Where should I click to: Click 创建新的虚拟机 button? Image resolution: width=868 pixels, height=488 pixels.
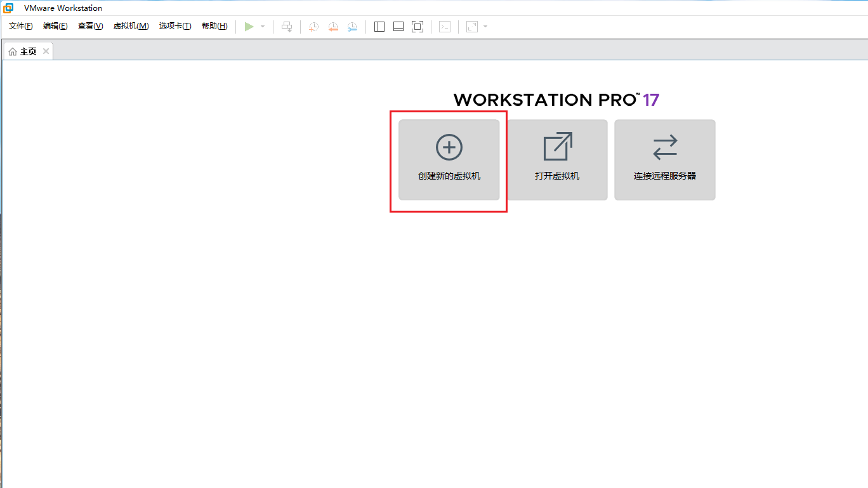[x=449, y=160]
